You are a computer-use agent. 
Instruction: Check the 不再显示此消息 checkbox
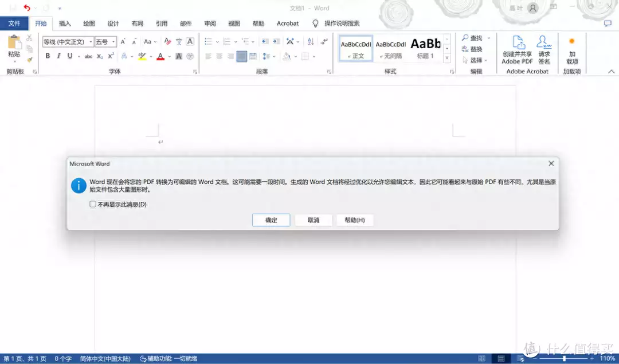tap(93, 204)
